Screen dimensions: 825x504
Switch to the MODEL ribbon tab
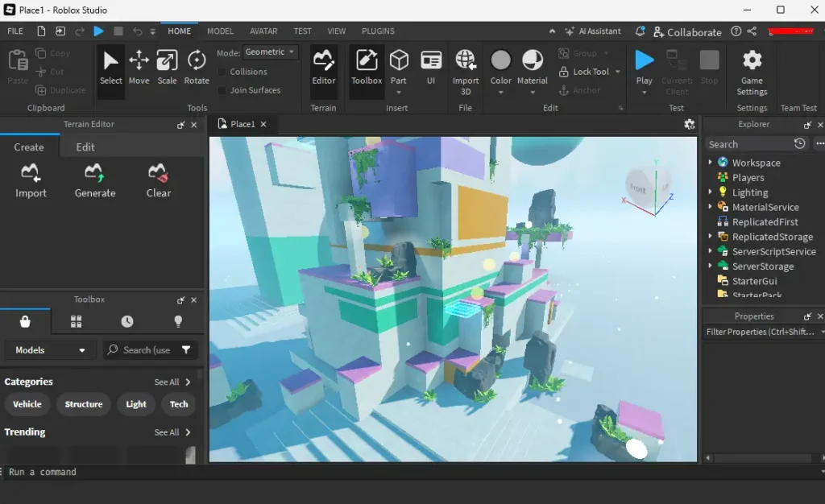pos(220,31)
